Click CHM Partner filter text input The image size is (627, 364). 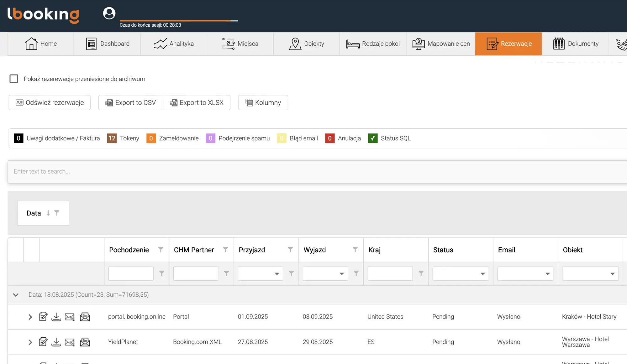[196, 273]
